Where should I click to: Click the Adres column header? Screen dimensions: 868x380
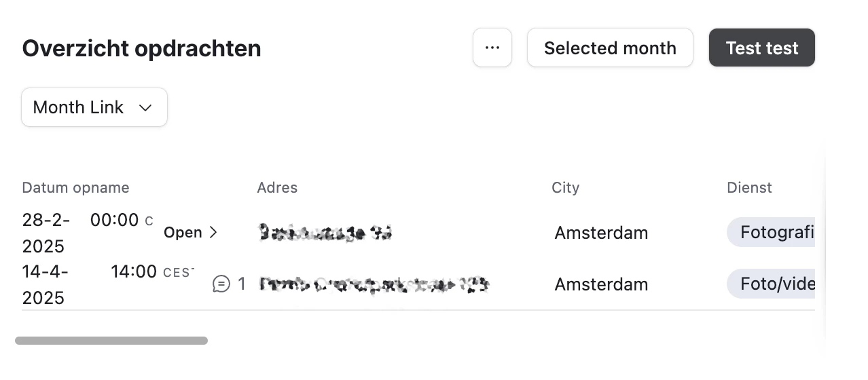tap(277, 187)
